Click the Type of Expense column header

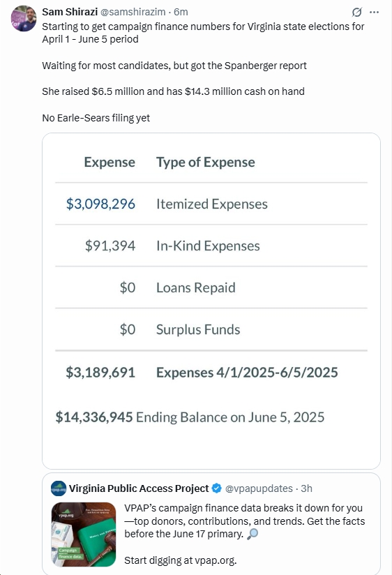pos(206,162)
